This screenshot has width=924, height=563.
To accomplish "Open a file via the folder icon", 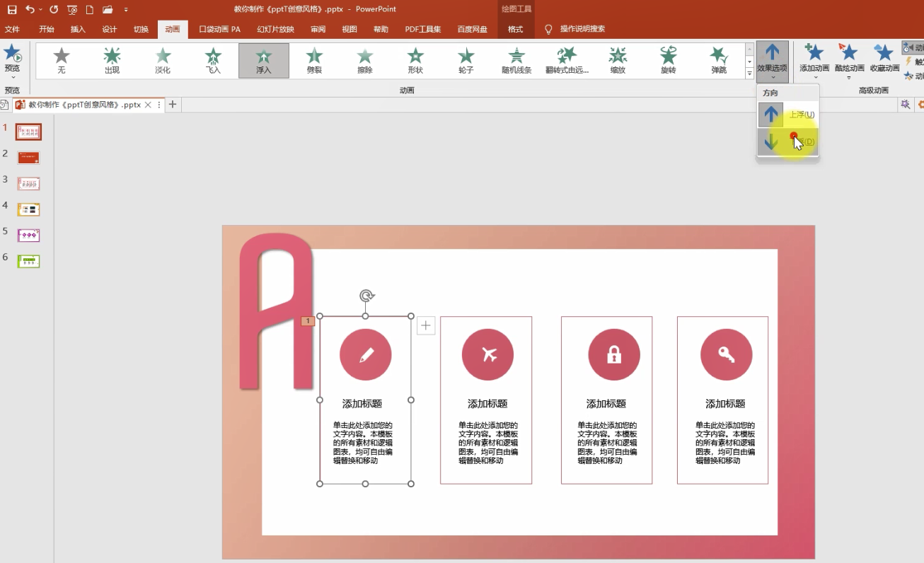I will pos(108,9).
